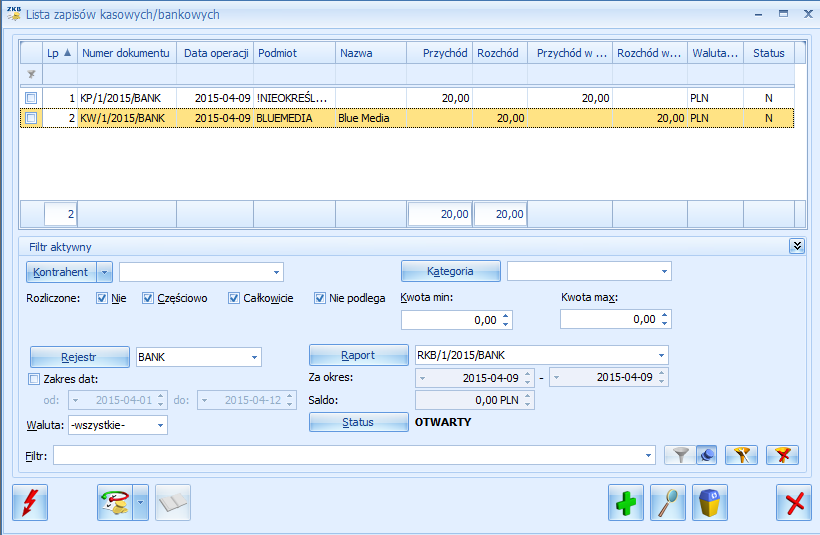Open the BANK register dropdown
The width and height of the screenshot is (820, 535).
[x=254, y=357]
